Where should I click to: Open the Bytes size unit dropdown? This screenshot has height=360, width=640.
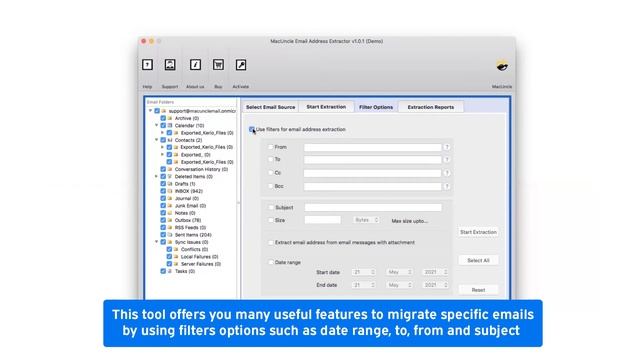click(366, 220)
